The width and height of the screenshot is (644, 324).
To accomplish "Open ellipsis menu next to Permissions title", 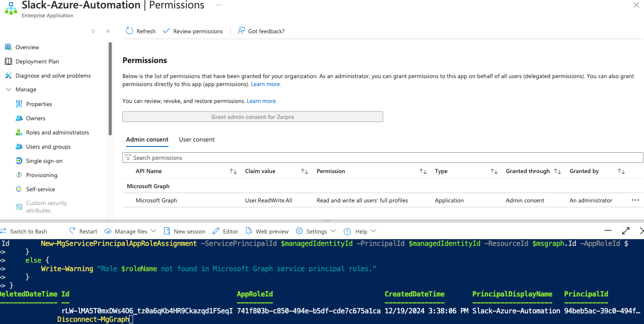I will pos(218,4).
